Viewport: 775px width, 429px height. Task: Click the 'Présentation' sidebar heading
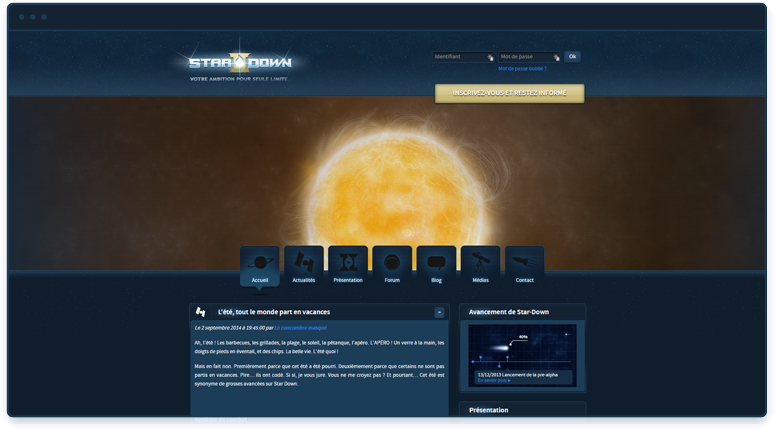(488, 410)
